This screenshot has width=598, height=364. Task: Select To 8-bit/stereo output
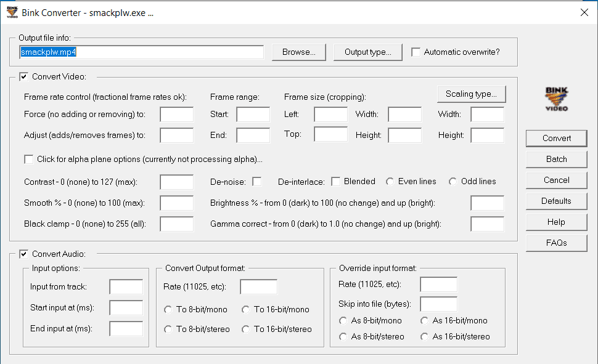(168, 330)
